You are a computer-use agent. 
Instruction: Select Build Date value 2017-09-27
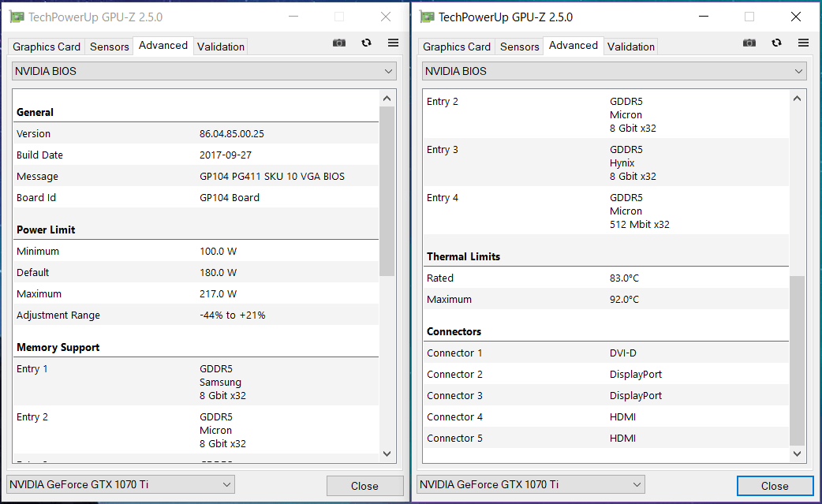[x=226, y=155]
